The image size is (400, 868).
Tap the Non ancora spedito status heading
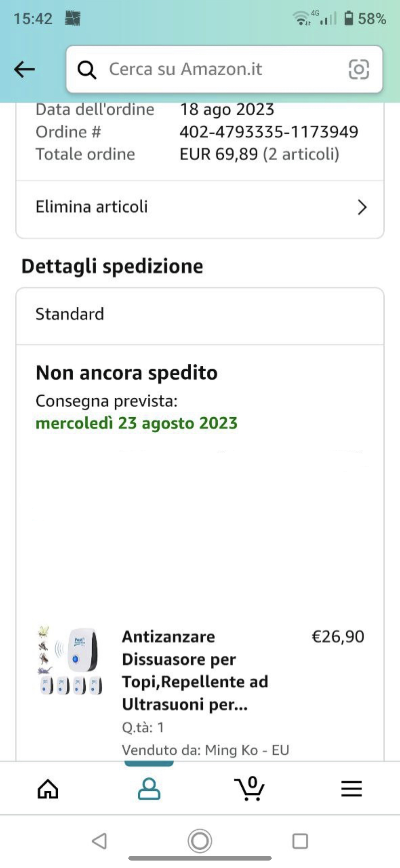(127, 373)
